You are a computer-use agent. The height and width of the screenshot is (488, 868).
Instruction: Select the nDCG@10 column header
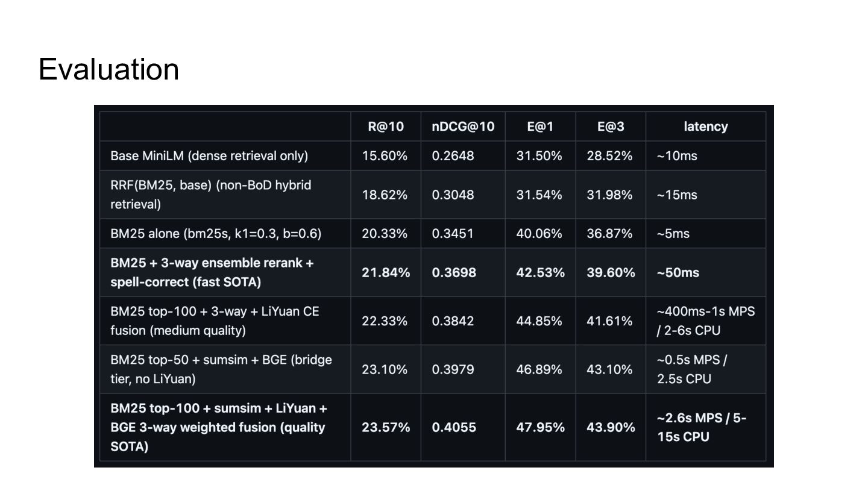(463, 127)
